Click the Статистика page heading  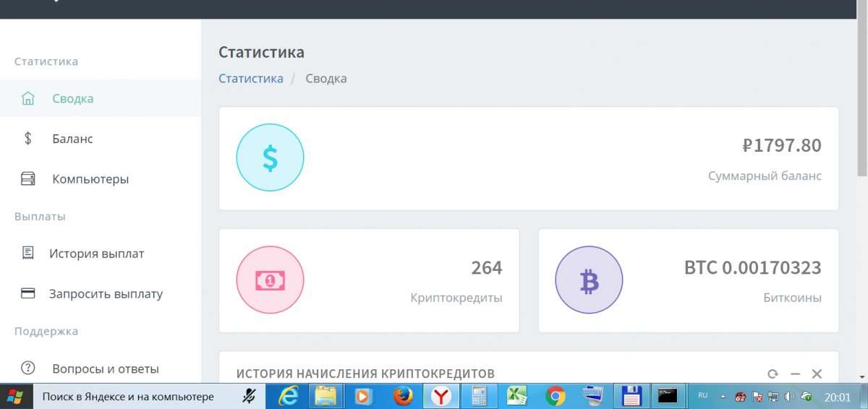[261, 52]
